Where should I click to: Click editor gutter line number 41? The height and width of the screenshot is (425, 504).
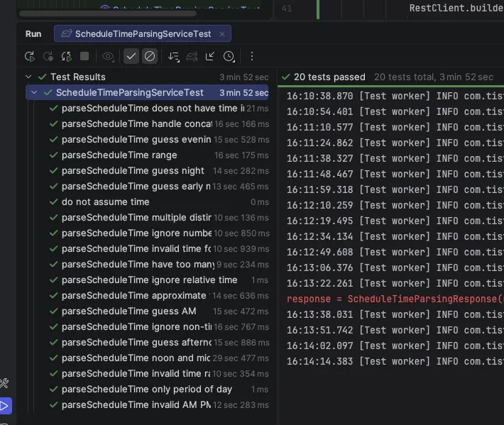(x=287, y=8)
